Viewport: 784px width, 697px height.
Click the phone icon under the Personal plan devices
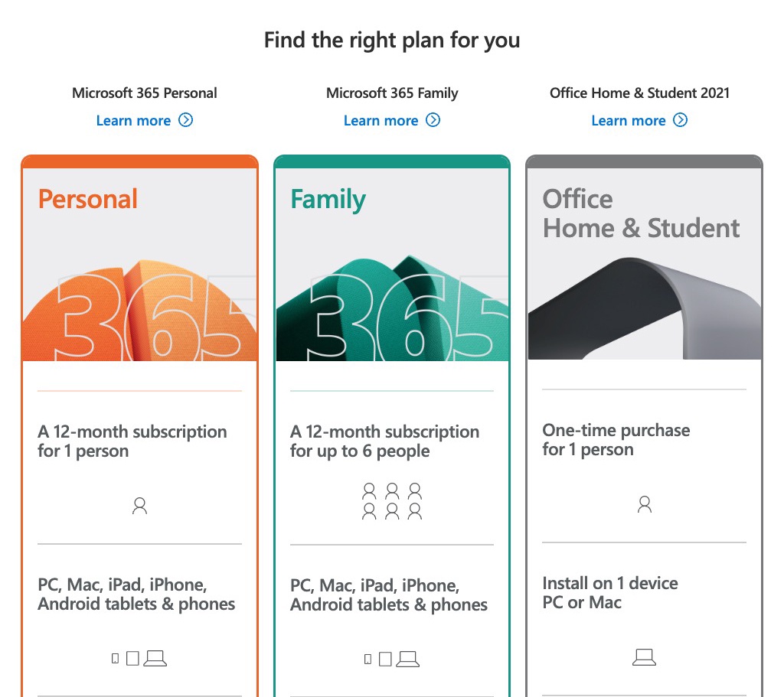(x=113, y=657)
